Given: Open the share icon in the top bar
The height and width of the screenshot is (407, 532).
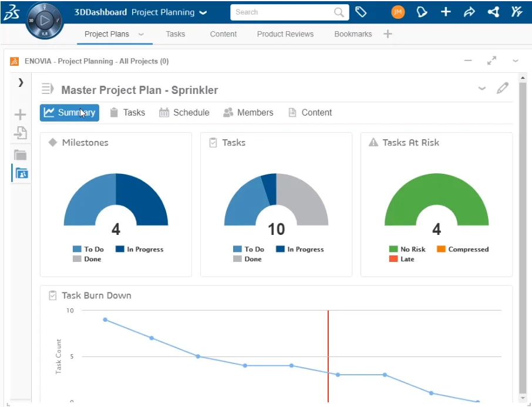Looking at the screenshot, I should click(x=469, y=12).
